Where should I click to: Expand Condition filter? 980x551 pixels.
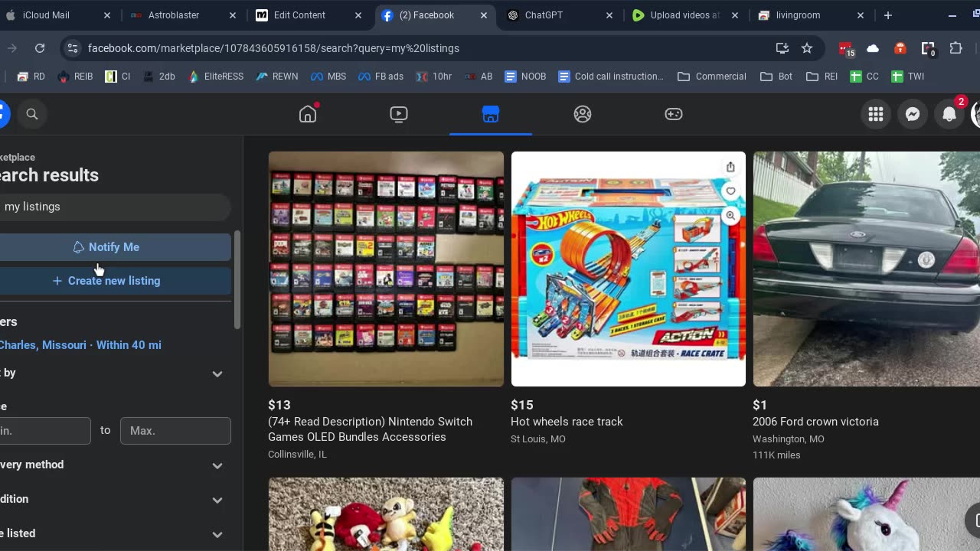[x=217, y=500]
